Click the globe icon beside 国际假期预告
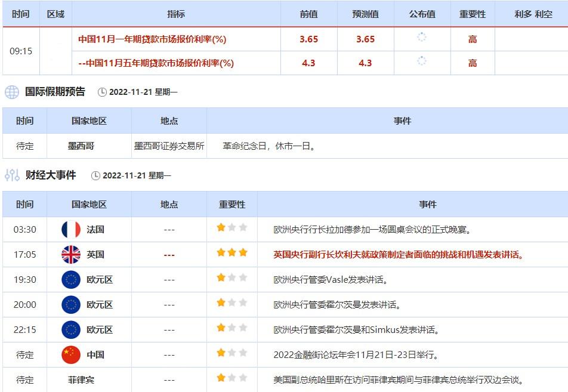The image size is (568, 392). (12, 92)
